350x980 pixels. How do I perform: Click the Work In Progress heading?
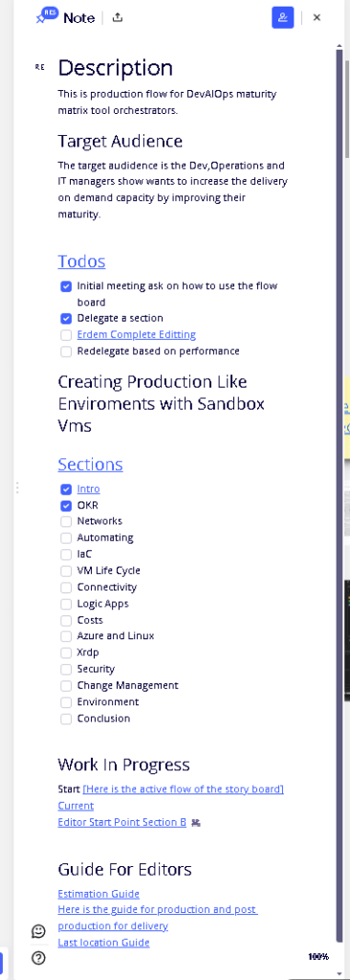point(123,765)
